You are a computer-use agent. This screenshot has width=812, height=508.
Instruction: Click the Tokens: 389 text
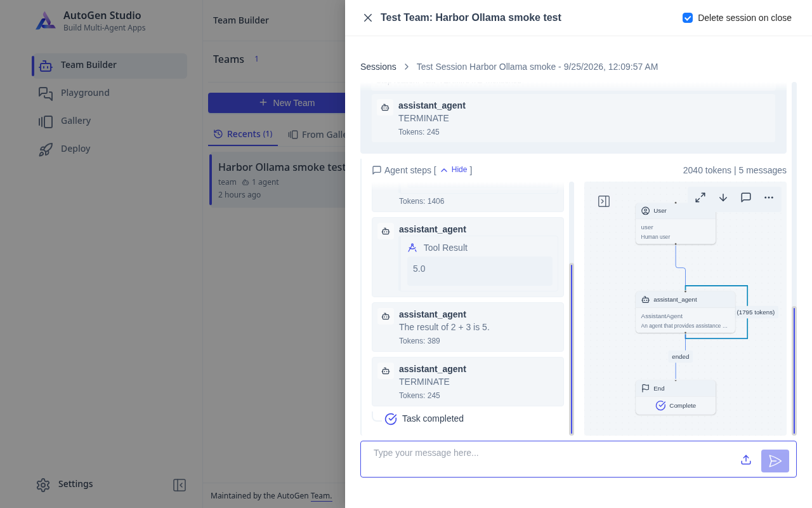click(x=419, y=341)
